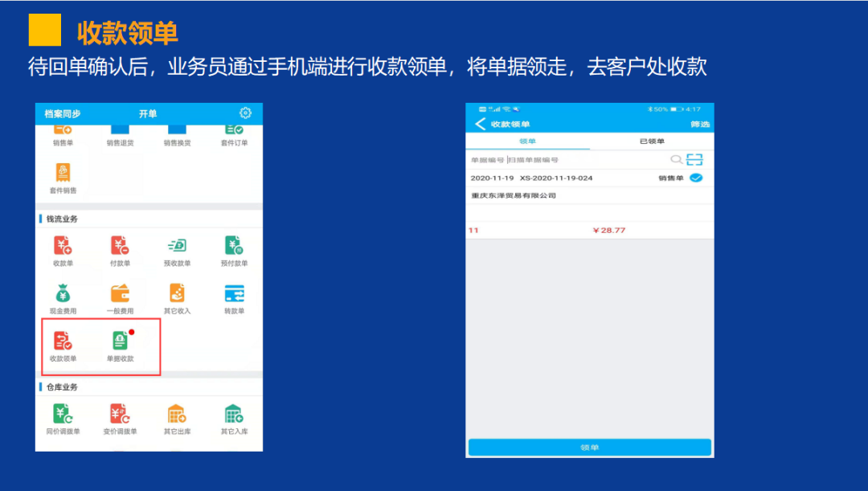Tap 套件订单 icon

tap(234, 130)
